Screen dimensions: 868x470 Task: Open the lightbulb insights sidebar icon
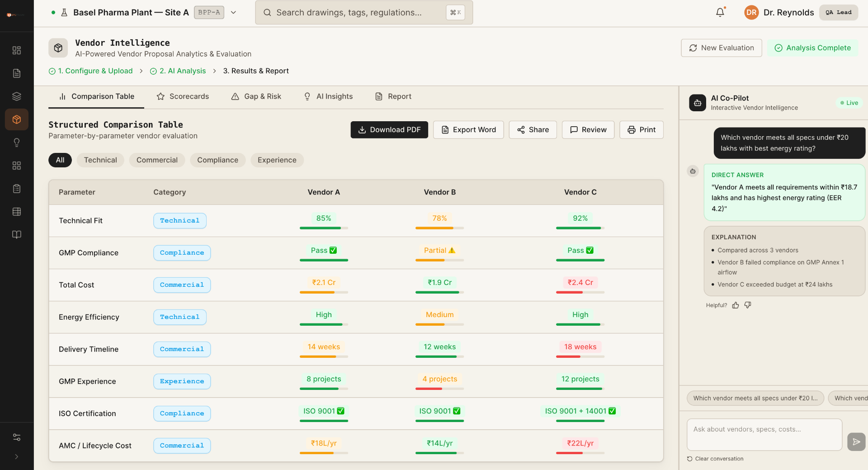(x=17, y=142)
